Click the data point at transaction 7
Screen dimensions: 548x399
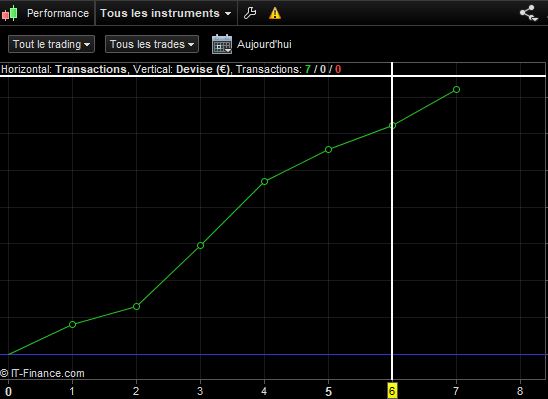456,89
